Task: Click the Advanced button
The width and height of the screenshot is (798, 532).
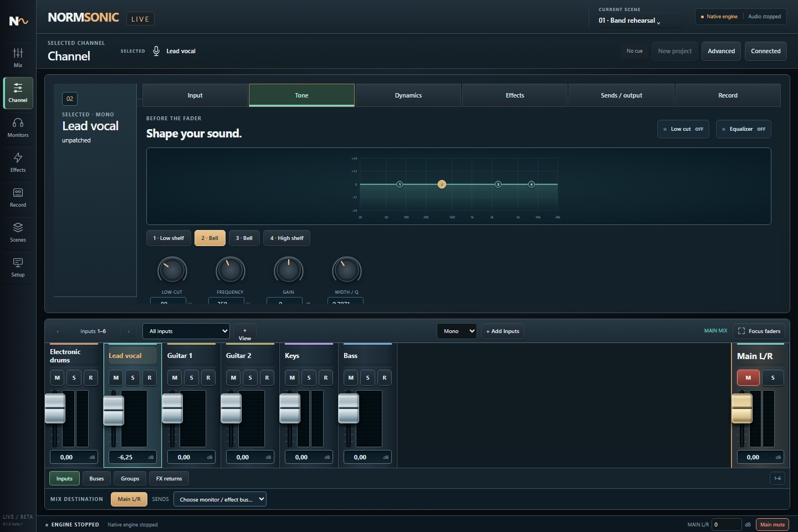Action: [x=721, y=51]
